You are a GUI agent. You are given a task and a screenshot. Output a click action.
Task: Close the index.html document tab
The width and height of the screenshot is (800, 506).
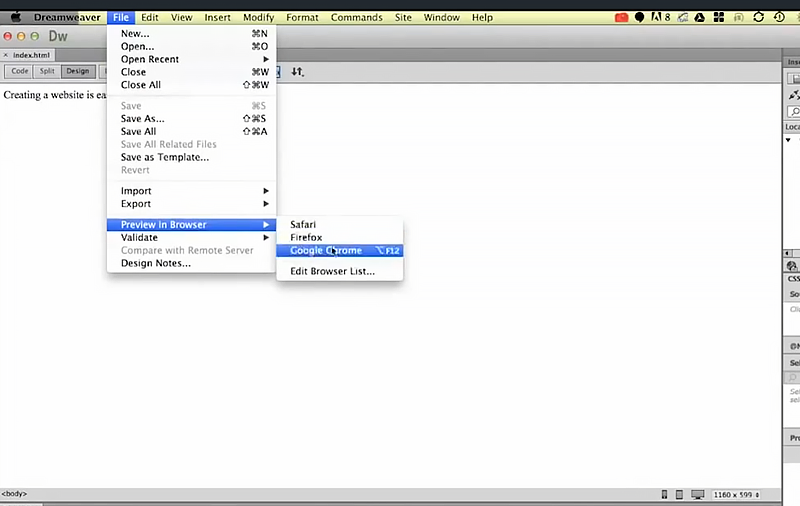tap(6, 55)
